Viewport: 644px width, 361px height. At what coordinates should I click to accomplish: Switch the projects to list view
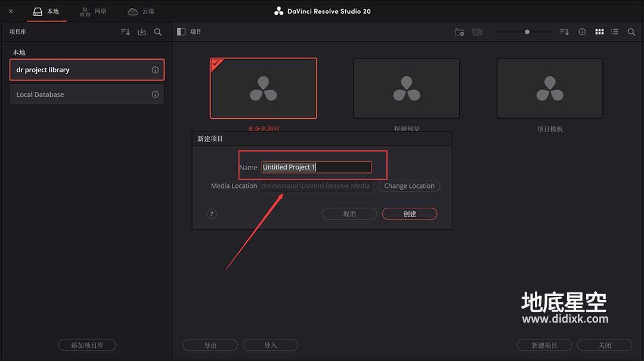click(x=615, y=32)
